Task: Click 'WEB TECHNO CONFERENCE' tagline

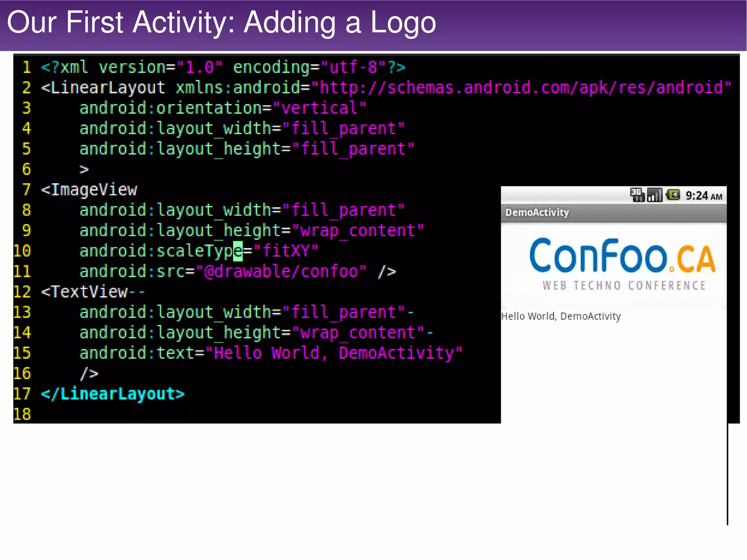Action: click(624, 285)
